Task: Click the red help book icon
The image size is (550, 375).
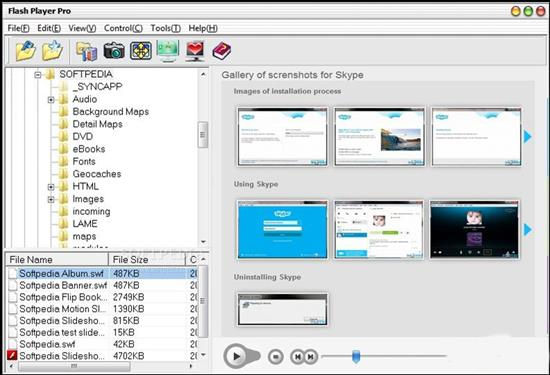Action: tap(222, 51)
